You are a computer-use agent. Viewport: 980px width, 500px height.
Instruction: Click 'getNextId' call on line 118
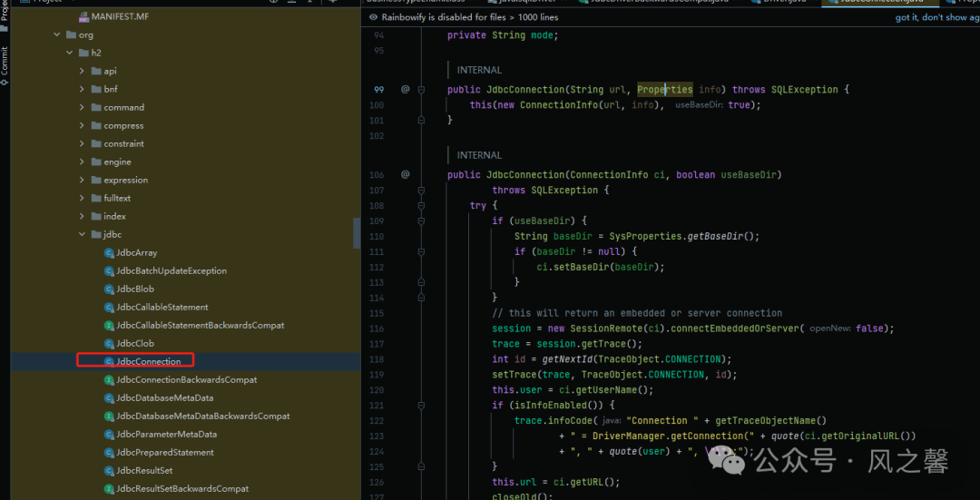click(x=567, y=359)
